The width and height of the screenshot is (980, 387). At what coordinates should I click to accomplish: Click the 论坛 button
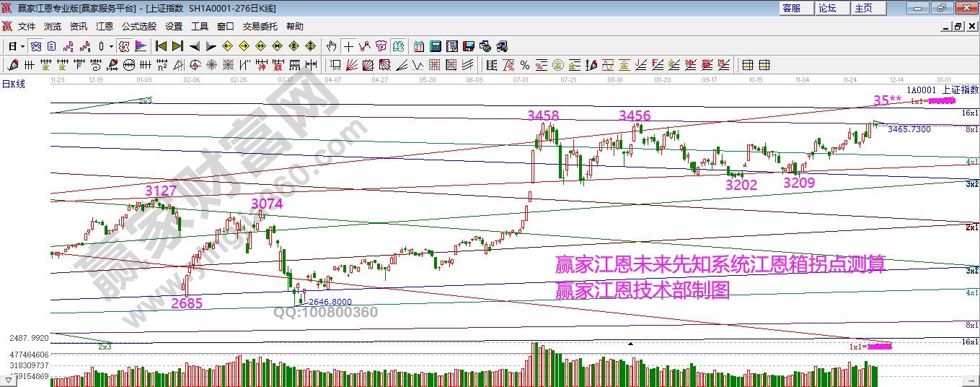[827, 8]
